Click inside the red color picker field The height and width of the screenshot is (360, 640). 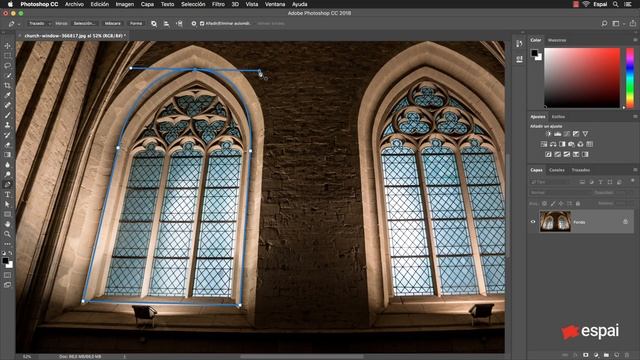(582, 78)
